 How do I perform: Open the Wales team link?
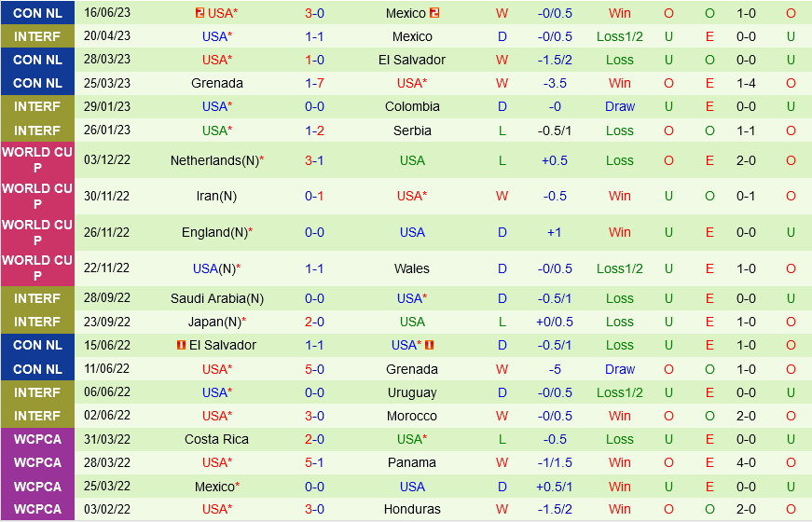[x=411, y=268]
